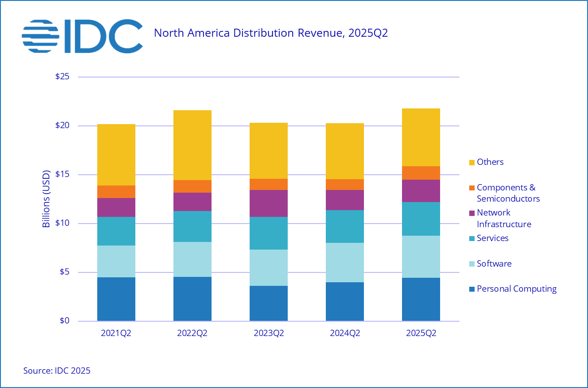Select the Others segment of the 2022Q2 bar

click(192, 145)
